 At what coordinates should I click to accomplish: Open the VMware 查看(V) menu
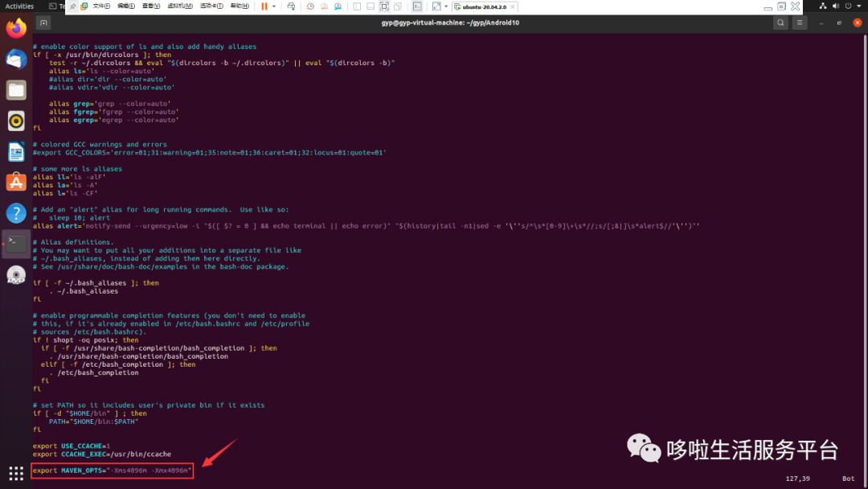(x=151, y=6)
